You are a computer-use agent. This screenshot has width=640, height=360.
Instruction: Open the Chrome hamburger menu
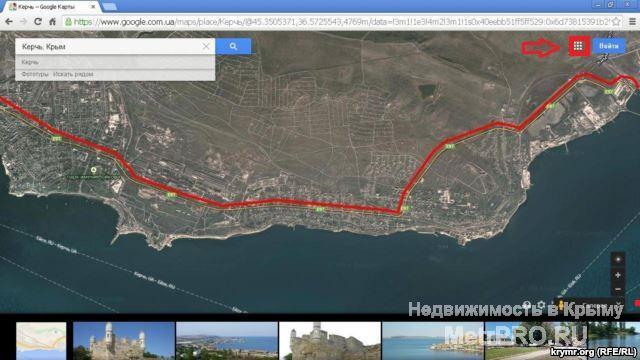point(632,22)
